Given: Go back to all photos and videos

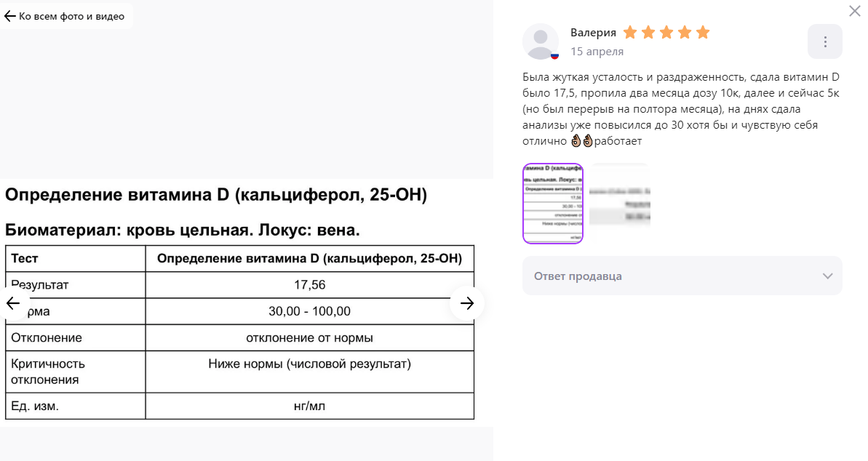Looking at the screenshot, I should pyautogui.click(x=66, y=16).
